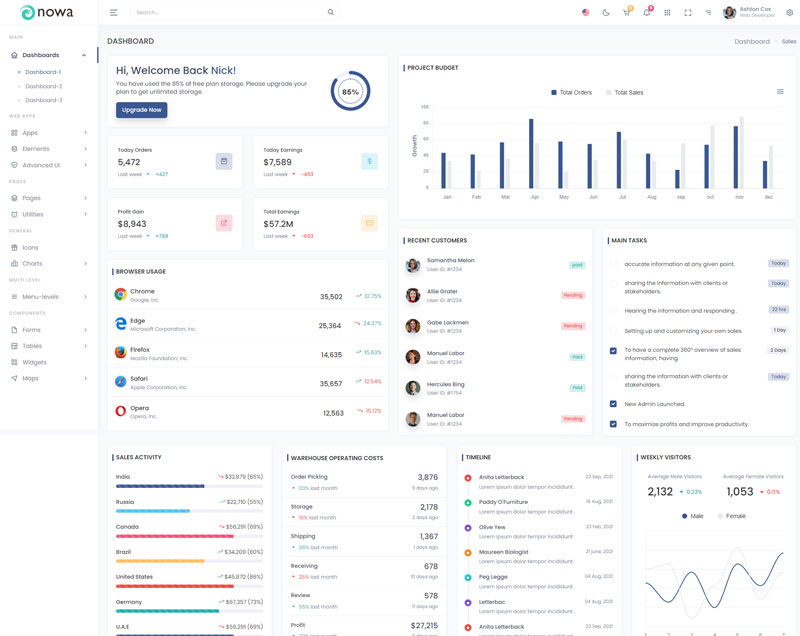The width and height of the screenshot is (800, 636).
Task: Open the shopping cart icon
Action: [x=626, y=13]
